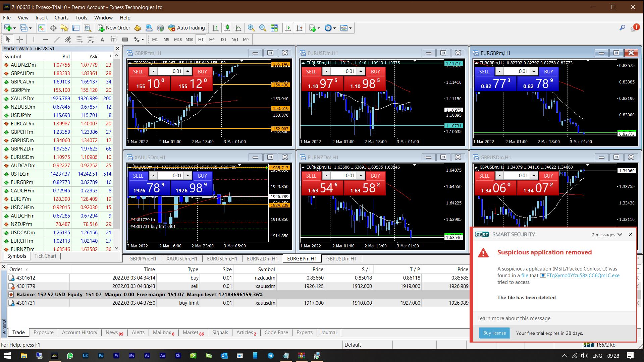644x362 pixels.
Task: Select the H4 timeframe
Action: click(212, 40)
